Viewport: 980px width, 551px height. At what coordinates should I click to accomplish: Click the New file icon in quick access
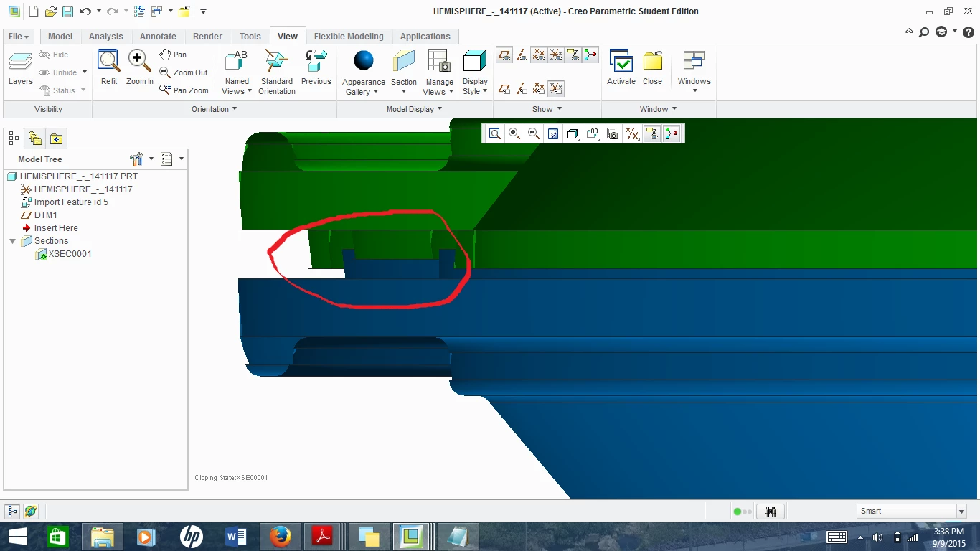click(x=34, y=11)
